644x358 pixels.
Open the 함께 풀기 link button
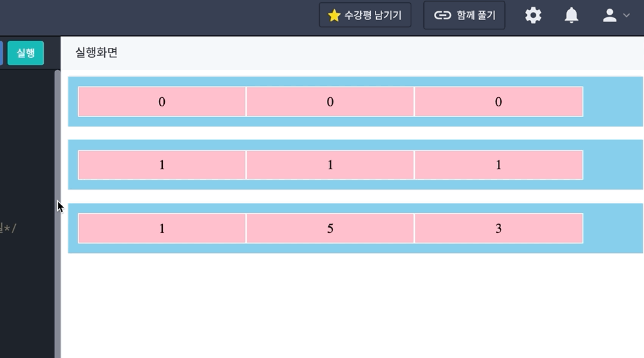click(464, 15)
